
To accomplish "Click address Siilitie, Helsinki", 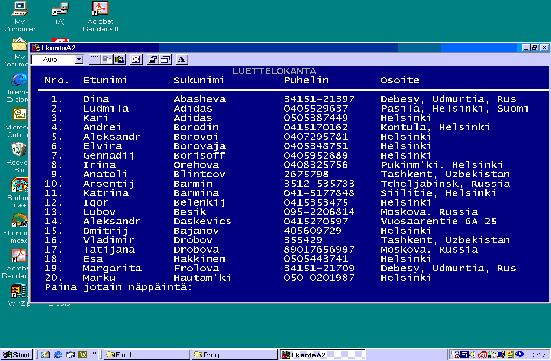I will click(x=438, y=193).
